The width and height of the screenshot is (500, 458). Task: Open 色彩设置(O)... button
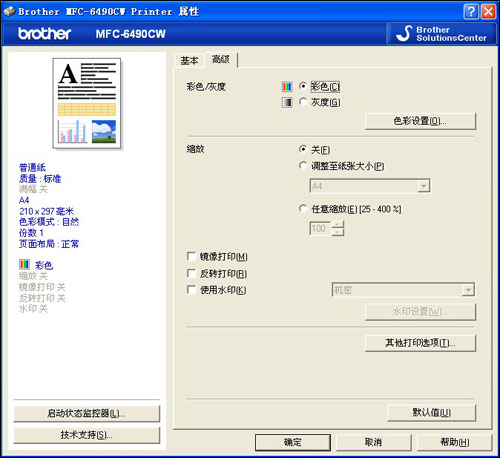[x=420, y=121]
